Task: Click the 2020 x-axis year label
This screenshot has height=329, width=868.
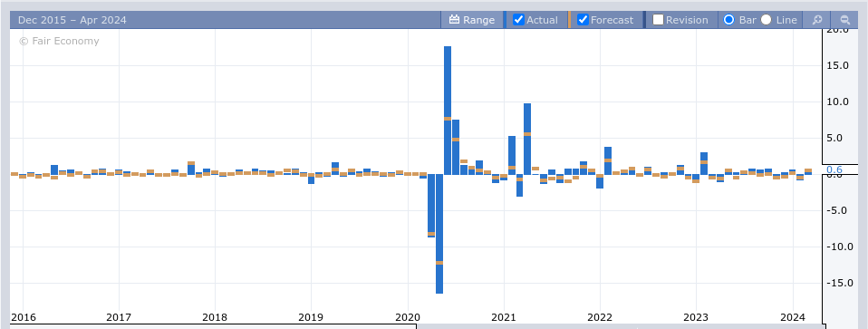Action: point(408,317)
